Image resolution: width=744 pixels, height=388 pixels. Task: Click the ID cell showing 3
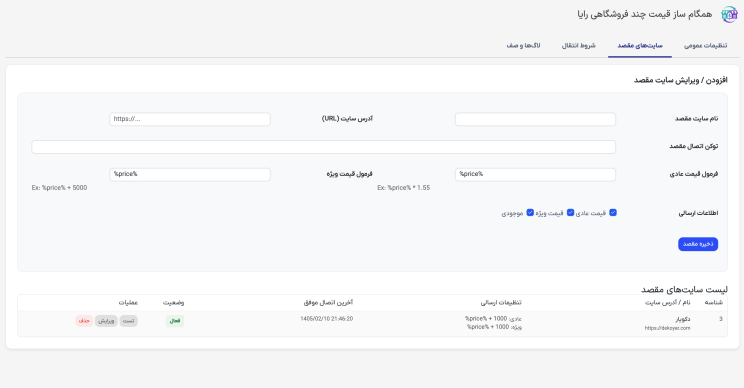pos(720,319)
